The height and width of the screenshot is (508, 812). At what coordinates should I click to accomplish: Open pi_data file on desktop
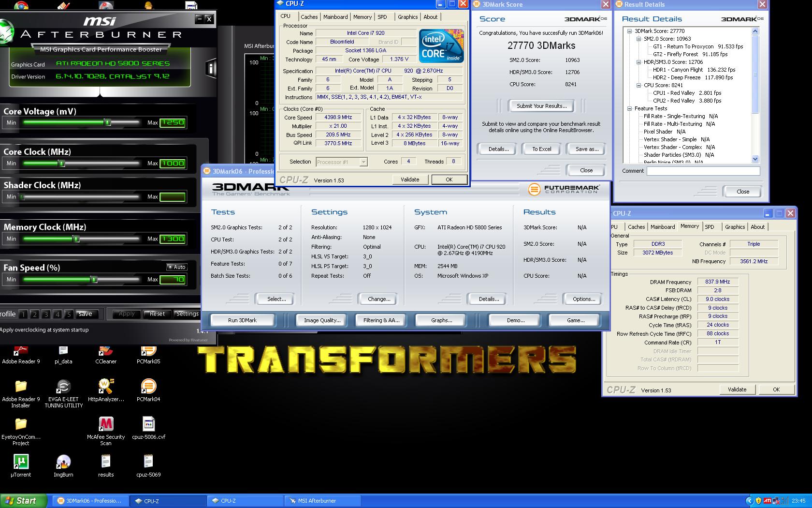(x=63, y=355)
